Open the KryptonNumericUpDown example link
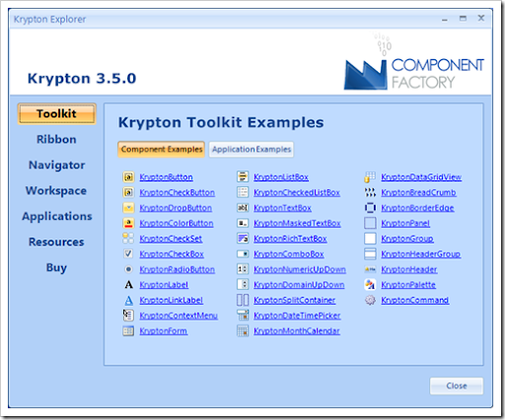505x420 pixels. (x=300, y=270)
